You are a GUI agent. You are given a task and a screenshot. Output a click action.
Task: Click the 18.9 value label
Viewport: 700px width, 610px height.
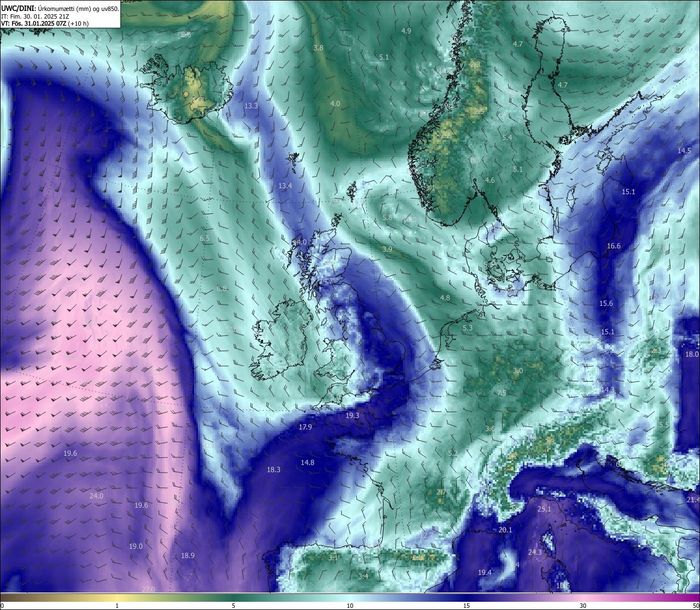click(188, 556)
